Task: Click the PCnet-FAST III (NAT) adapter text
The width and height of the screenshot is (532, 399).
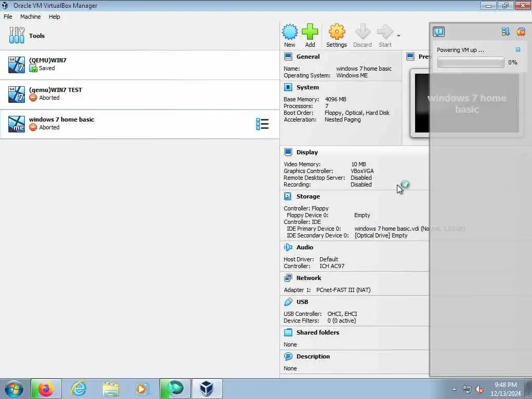Action: [343, 290]
